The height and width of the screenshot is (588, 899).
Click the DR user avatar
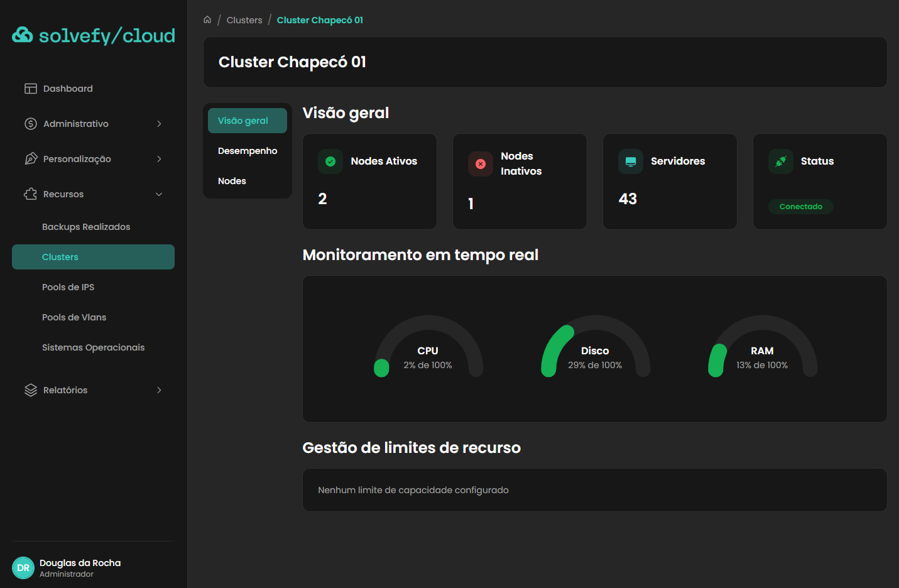pos(23,568)
